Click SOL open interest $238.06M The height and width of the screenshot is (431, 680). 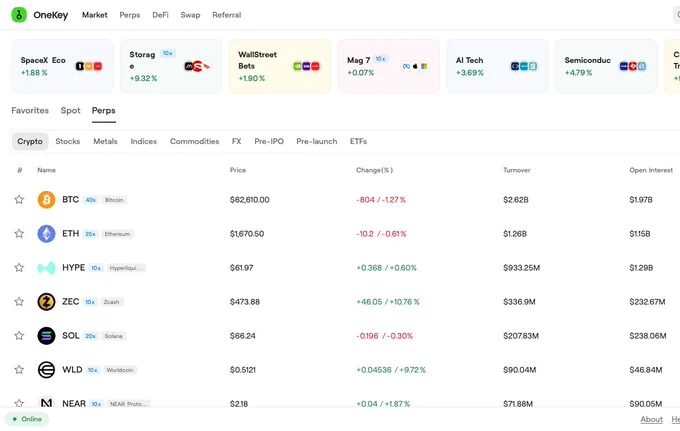coord(647,336)
